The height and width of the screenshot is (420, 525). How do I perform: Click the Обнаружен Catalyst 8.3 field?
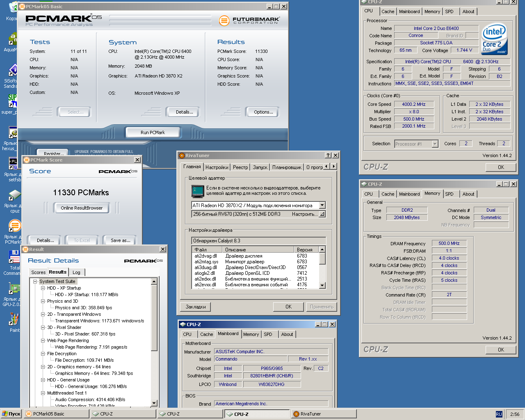coord(258,241)
